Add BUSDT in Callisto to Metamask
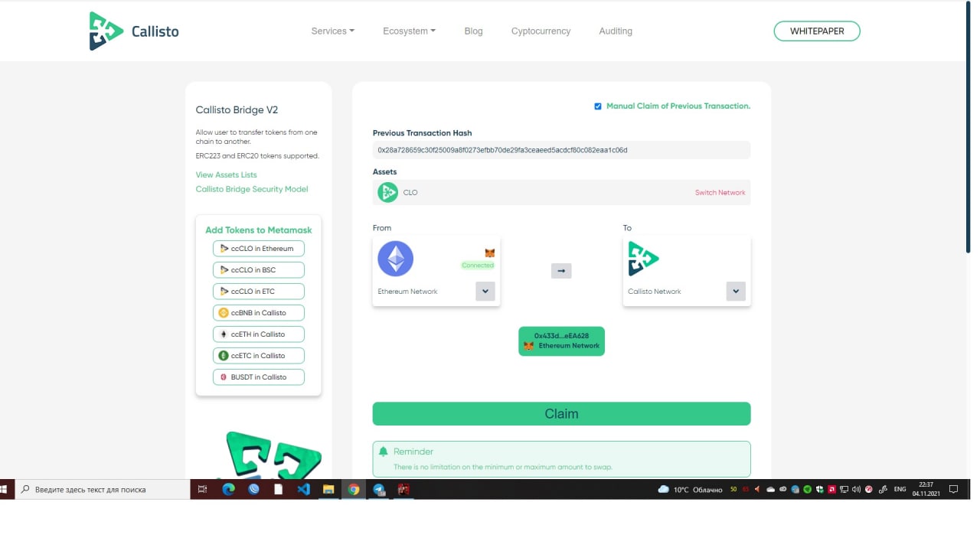The height and width of the screenshot is (551, 980). pyautogui.click(x=259, y=377)
